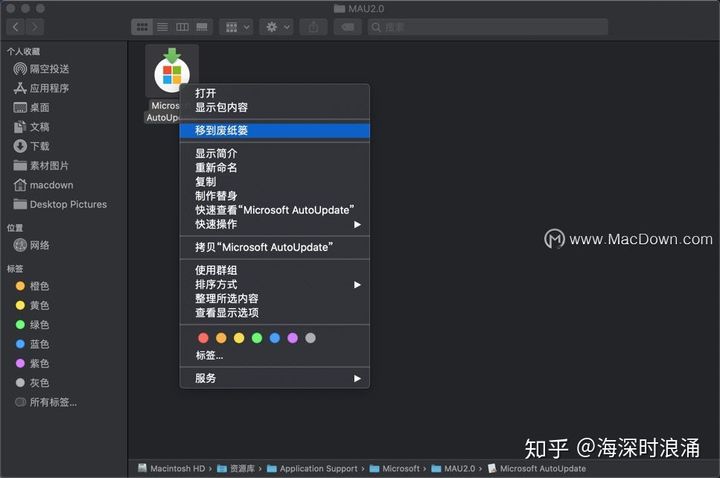Click MAU2.0 in the path bar
The width and height of the screenshot is (720, 478).
tap(454, 469)
